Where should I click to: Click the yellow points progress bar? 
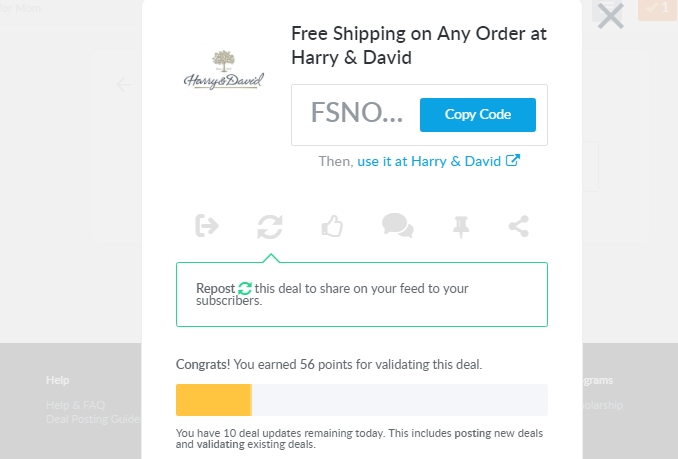point(214,400)
